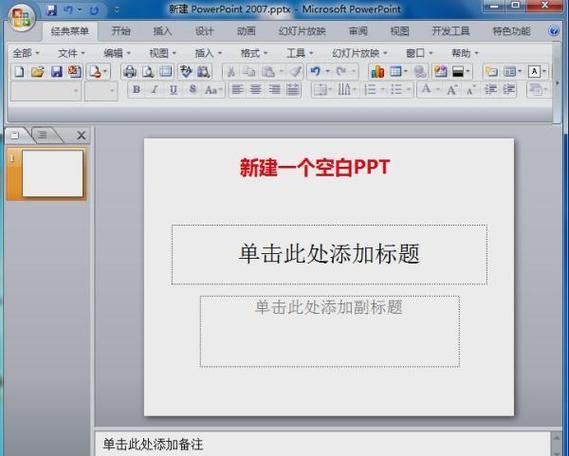Click the Save disk icon in toolbar
Image resolution: width=569 pixels, height=456 pixels.
pos(56,71)
